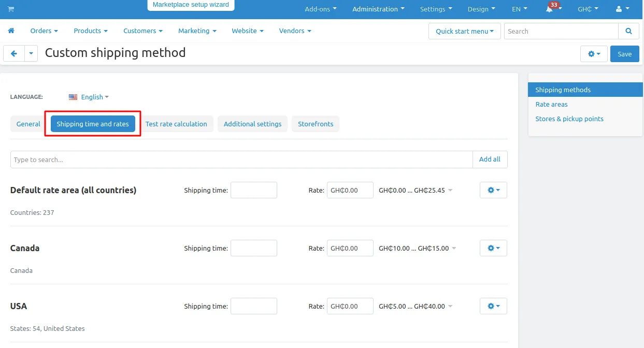Expand Default rate area rate range

[416, 190]
